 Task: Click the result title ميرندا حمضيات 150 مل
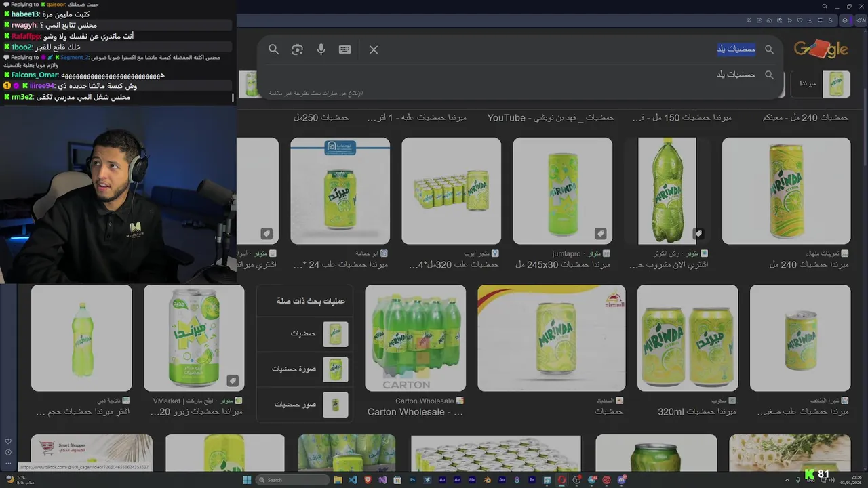(682, 117)
